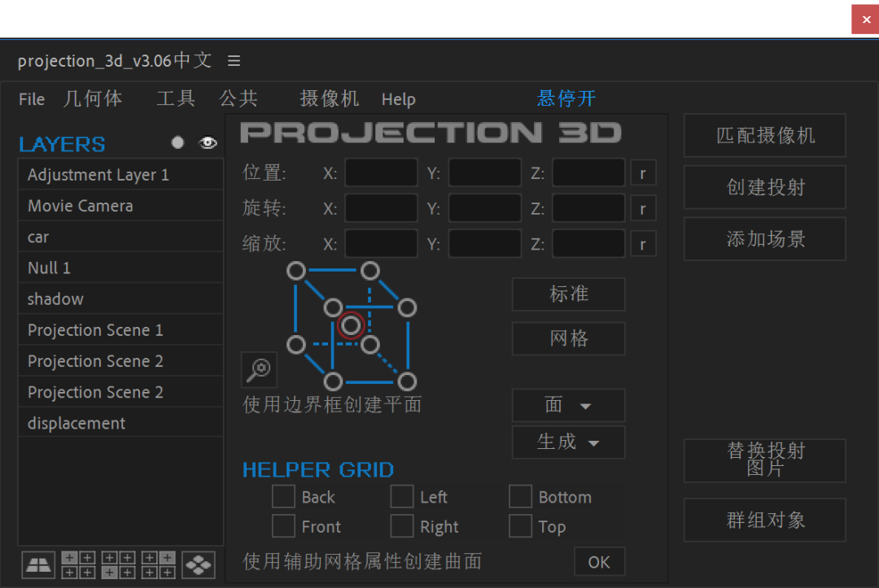Select the car layer
The image size is (879, 588).
click(x=120, y=237)
